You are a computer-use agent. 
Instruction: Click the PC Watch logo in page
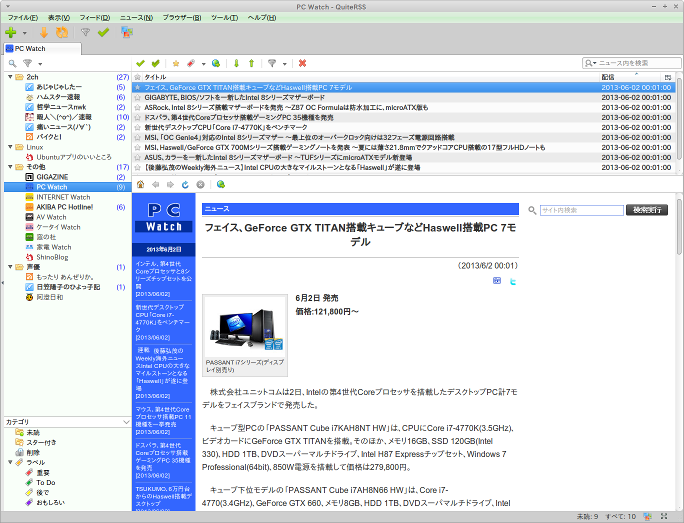[164, 217]
